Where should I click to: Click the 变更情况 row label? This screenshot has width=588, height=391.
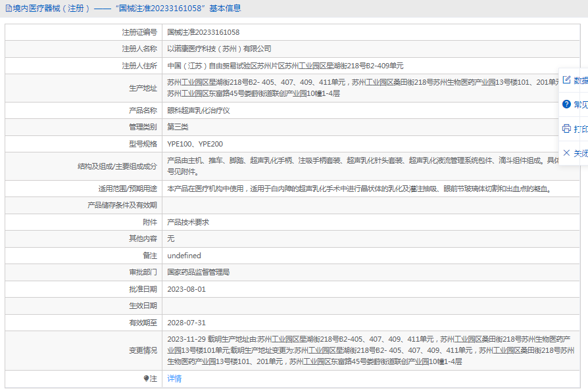click(143, 350)
